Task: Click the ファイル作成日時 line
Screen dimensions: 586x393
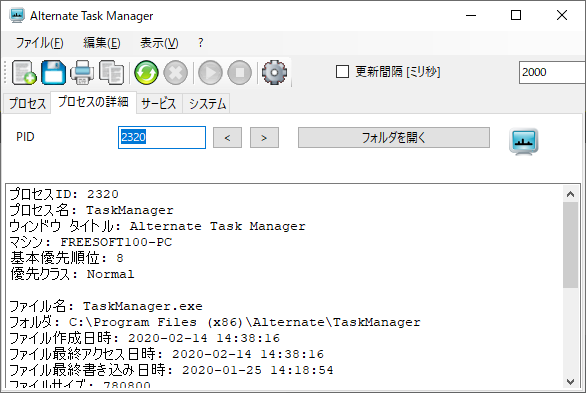Action: tap(144, 338)
